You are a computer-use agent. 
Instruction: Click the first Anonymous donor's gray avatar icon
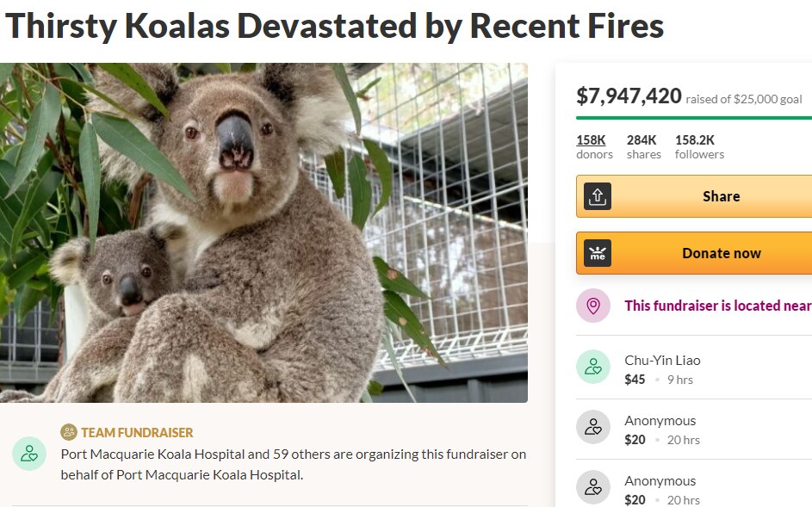click(592, 427)
